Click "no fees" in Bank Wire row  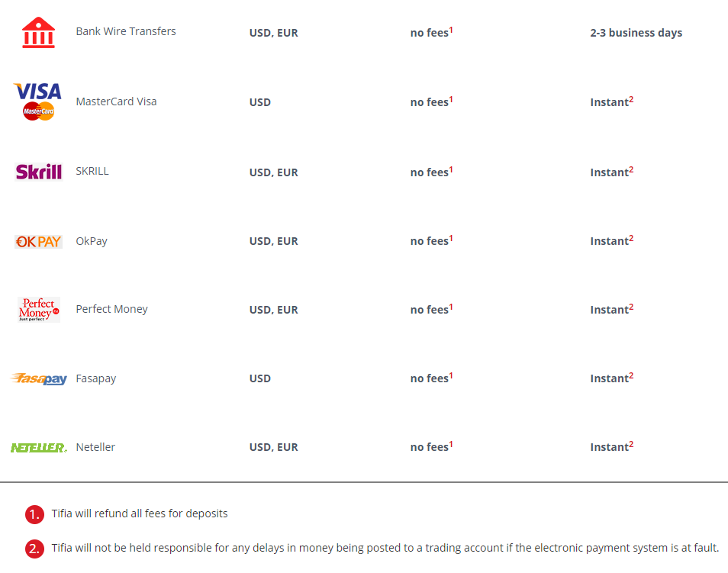(x=430, y=33)
